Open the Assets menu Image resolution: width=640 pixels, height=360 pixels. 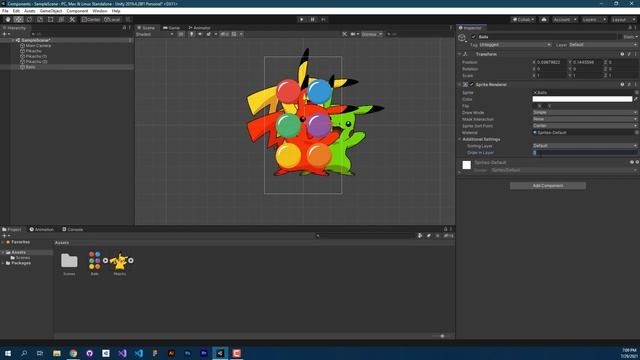29,11
